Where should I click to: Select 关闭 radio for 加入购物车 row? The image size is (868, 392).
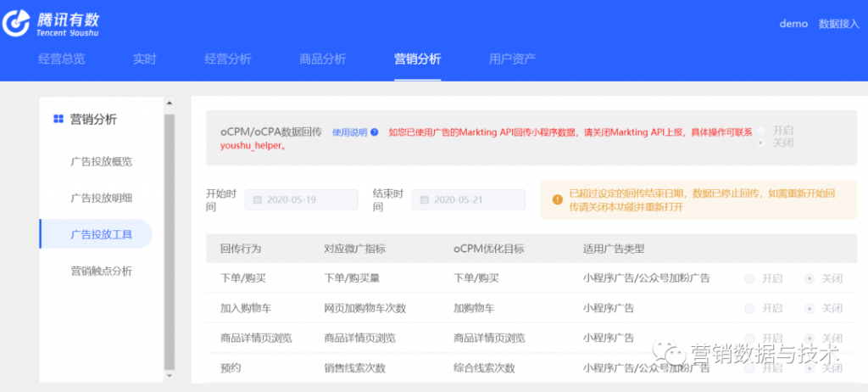pyautogui.click(x=810, y=308)
